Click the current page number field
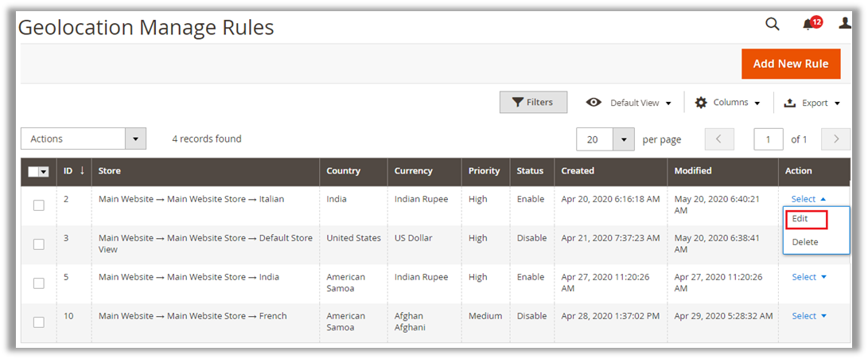The height and width of the screenshot is (359, 868). click(x=768, y=139)
